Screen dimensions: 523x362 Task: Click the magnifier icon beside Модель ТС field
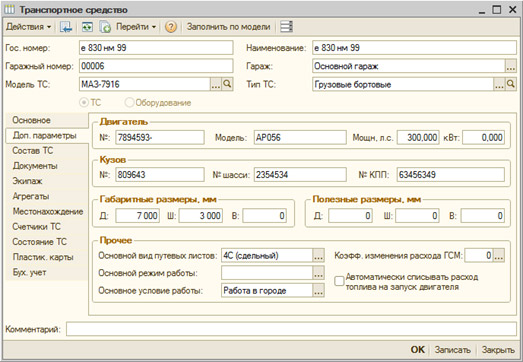click(x=227, y=84)
